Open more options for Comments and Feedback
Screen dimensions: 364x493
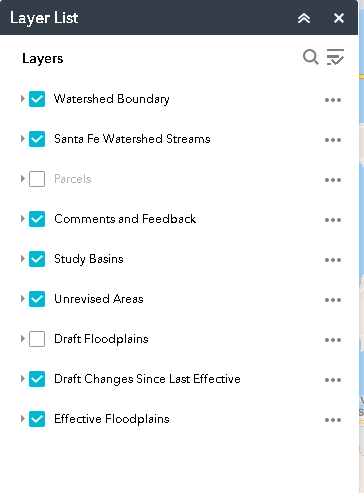pyautogui.click(x=333, y=220)
